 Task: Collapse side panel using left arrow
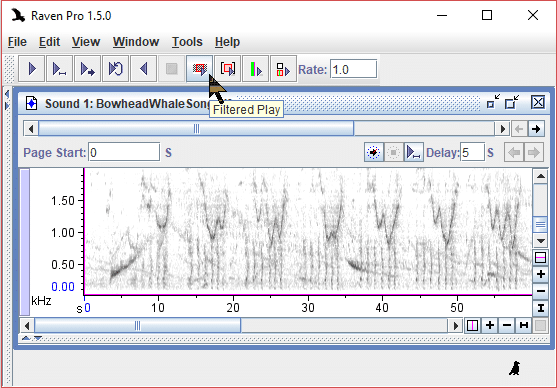point(7,94)
